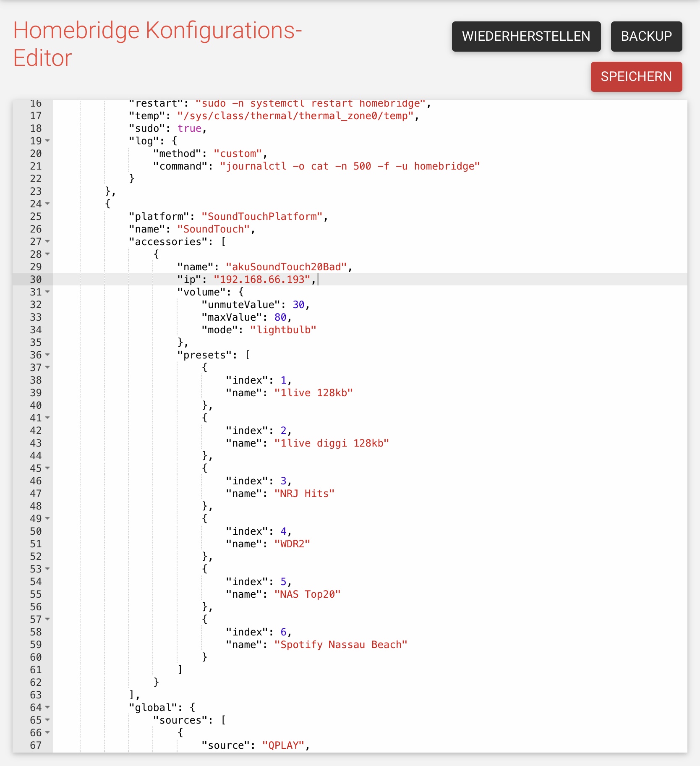700x766 pixels.
Task: Fold the "volume" object at line 31
Action: click(x=47, y=292)
